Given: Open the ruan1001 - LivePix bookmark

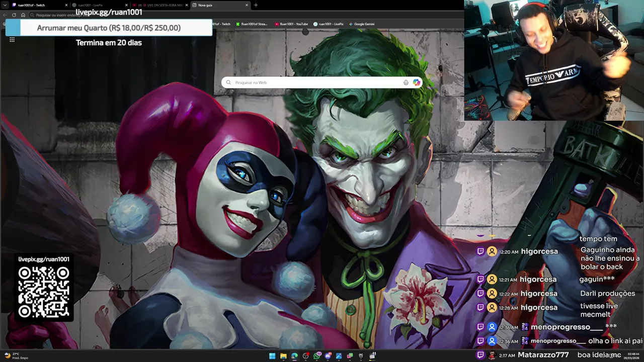Looking at the screenshot, I should tap(329, 24).
